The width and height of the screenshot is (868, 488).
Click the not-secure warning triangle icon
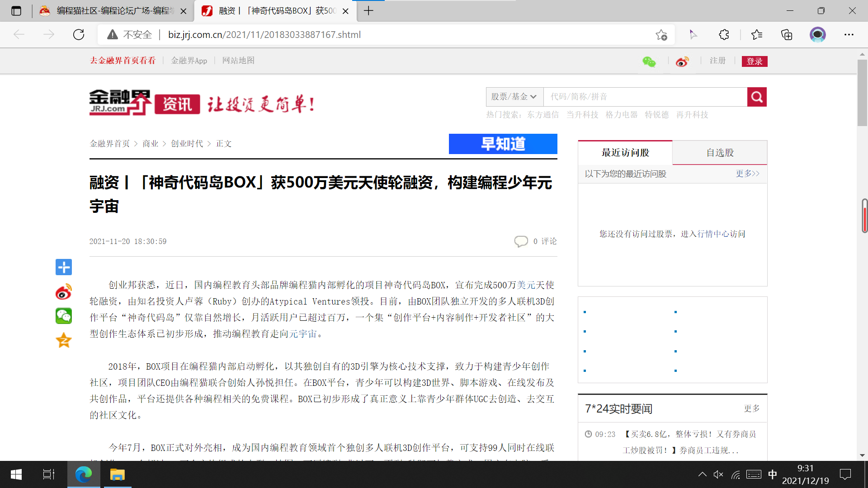[x=113, y=35]
